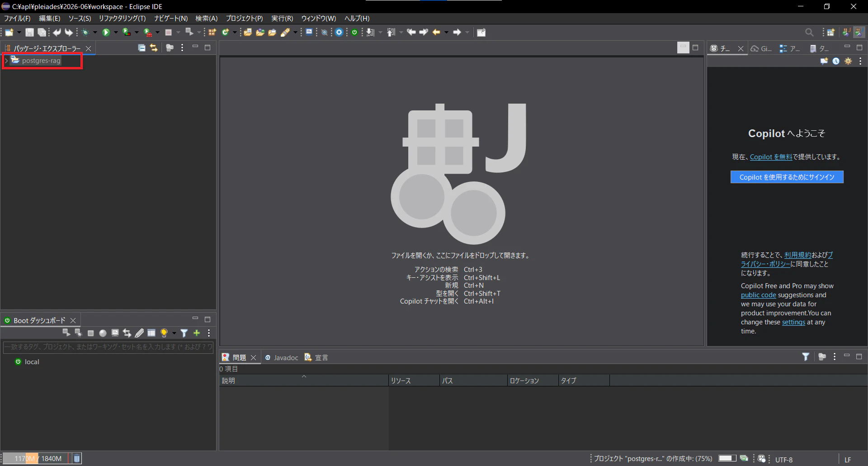Toggle the Boot Dashboard filter funnel
Image resolution: width=868 pixels, height=466 pixels.
tap(184, 333)
